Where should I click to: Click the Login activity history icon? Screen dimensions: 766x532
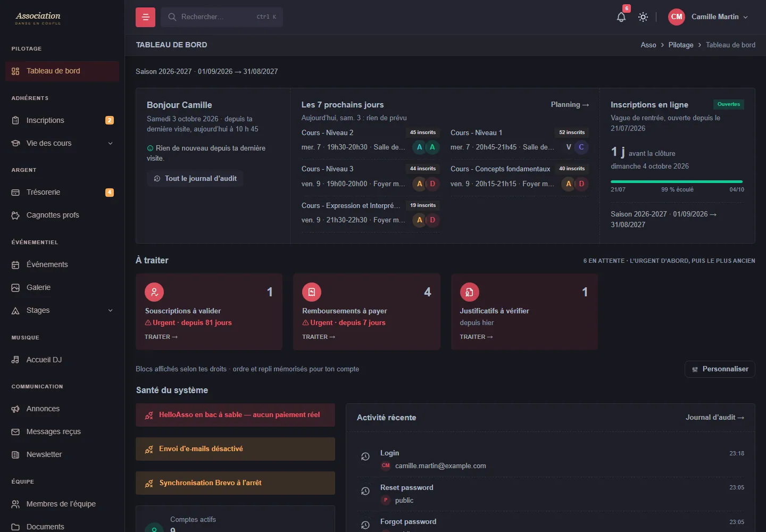365,456
